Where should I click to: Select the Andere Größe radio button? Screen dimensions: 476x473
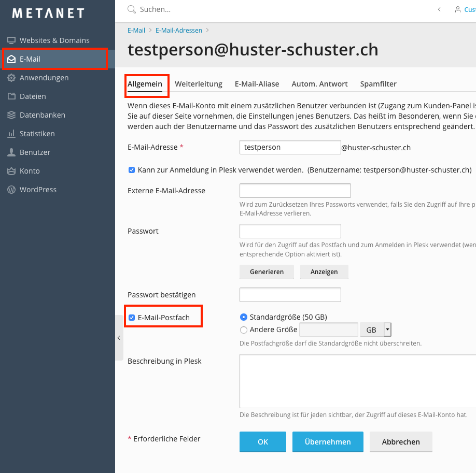[244, 329]
